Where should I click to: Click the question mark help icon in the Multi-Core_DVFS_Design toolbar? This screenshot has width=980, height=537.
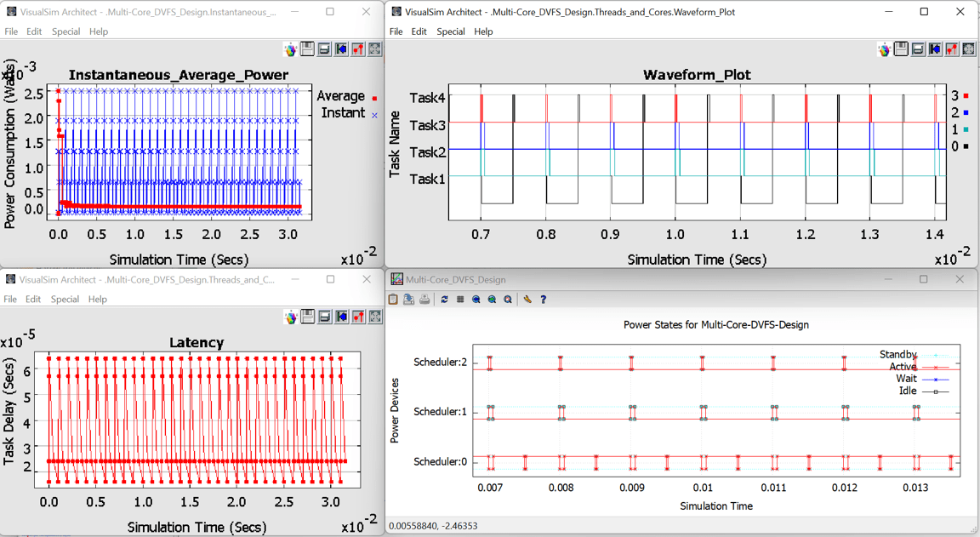[x=544, y=300]
